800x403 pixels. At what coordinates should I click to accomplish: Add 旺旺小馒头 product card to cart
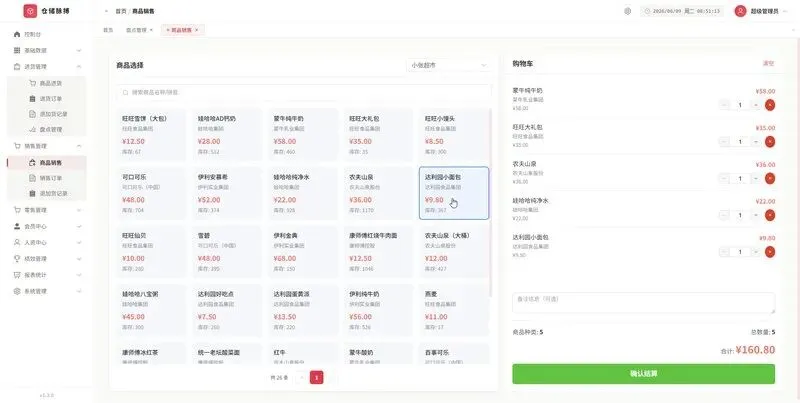tap(454, 134)
